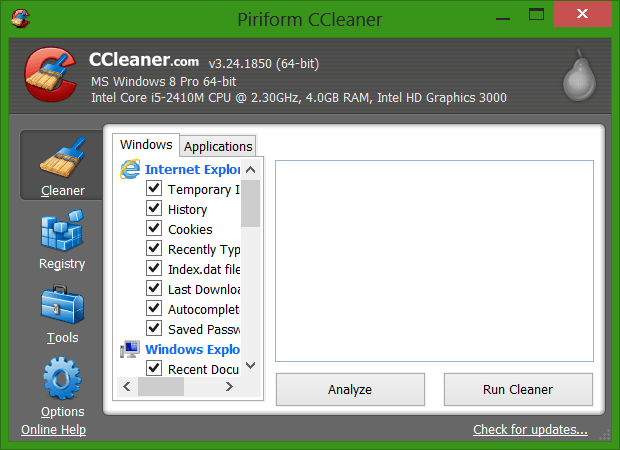Click the CCleaner title bar app icon
This screenshot has width=620, height=450.
[21, 18]
